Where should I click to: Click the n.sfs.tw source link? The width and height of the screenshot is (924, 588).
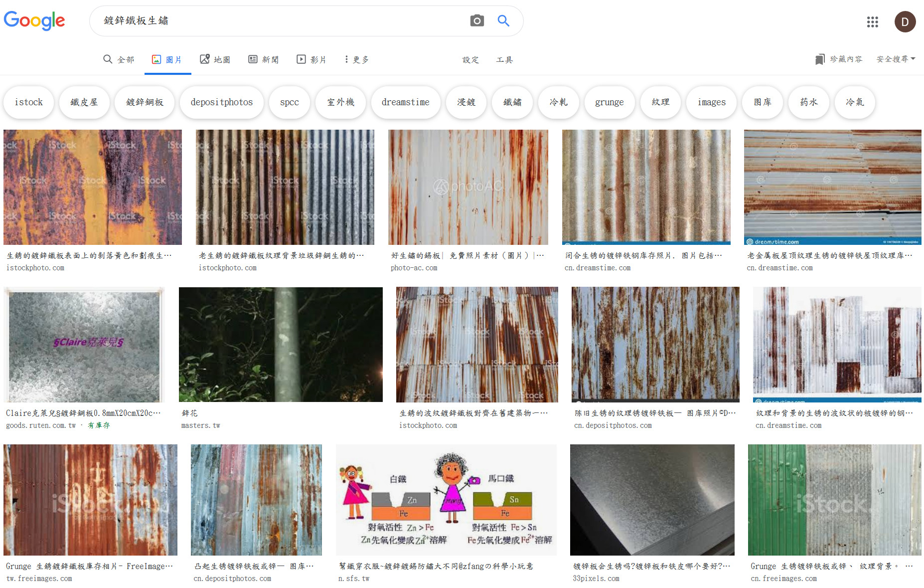point(354,579)
